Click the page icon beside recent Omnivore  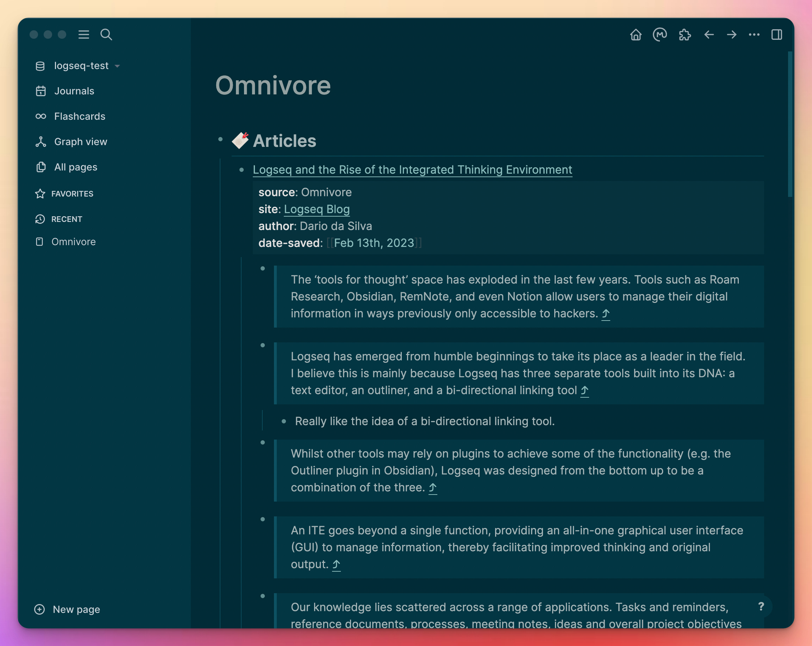tap(39, 242)
